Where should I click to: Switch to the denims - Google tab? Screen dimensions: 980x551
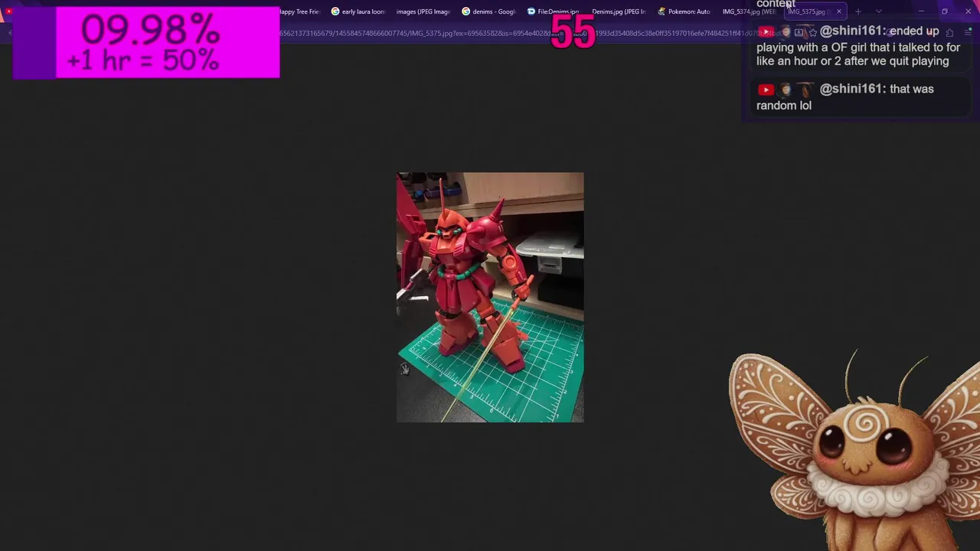click(x=488, y=11)
